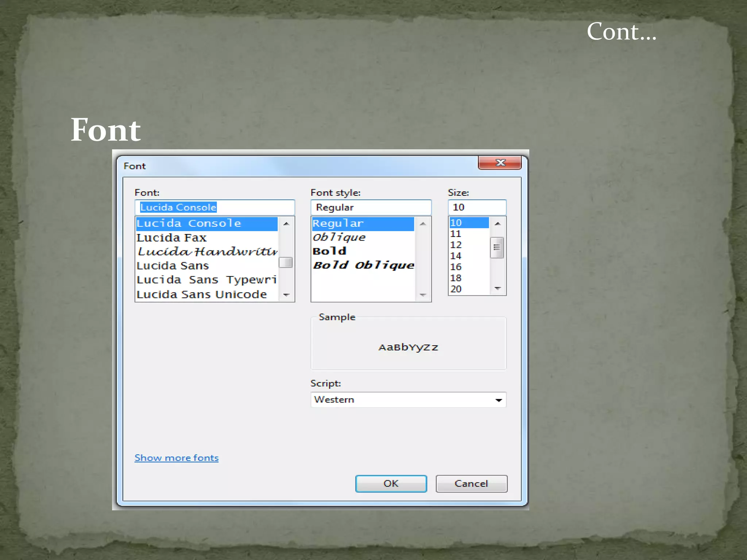The height and width of the screenshot is (560, 747).
Task: Select Lucida Sans Unicode font
Action: point(201,294)
